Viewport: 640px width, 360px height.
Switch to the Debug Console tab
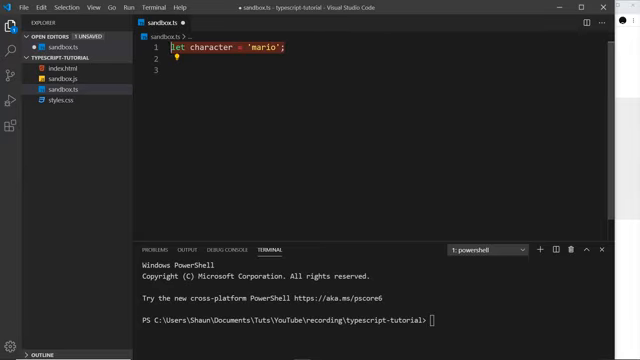227,250
